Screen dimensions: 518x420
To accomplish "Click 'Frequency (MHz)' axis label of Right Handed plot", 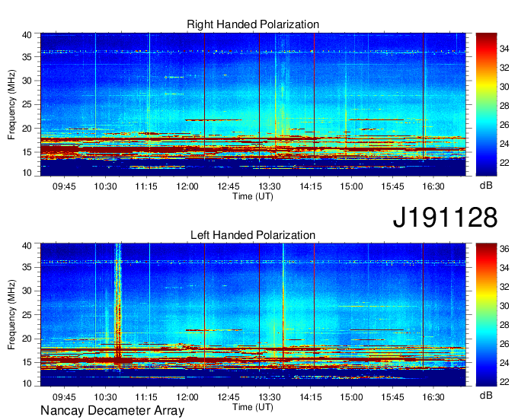I will coord(11,104).
